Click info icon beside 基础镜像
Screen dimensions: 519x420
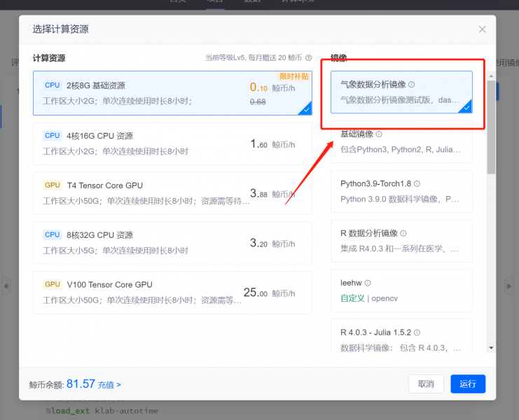click(379, 134)
